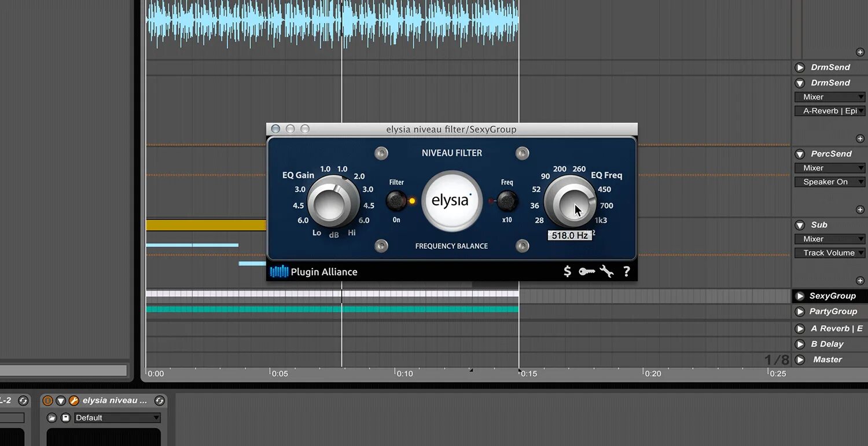Unfold the Master track
Image resolution: width=868 pixels, height=446 pixels.
(800, 360)
